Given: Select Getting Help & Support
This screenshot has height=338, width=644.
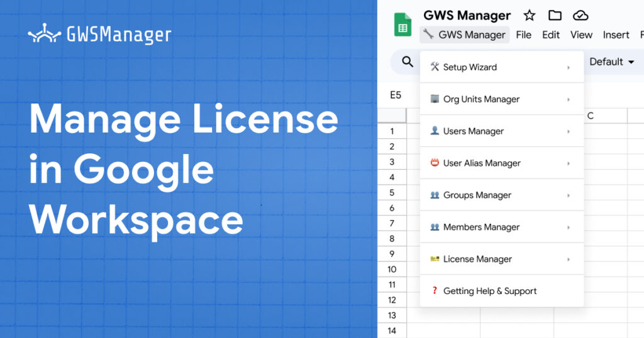Looking at the screenshot, I should pyautogui.click(x=489, y=291).
